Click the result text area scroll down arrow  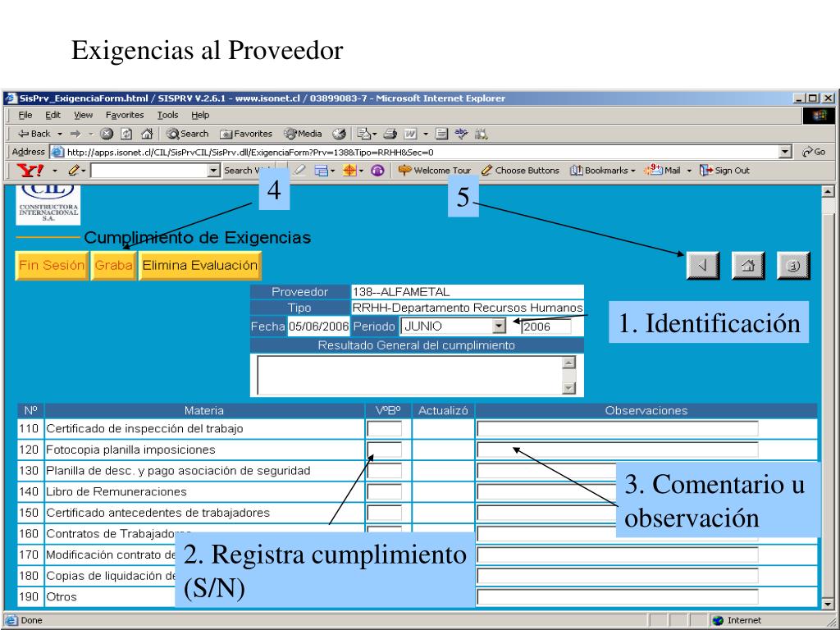(568, 388)
